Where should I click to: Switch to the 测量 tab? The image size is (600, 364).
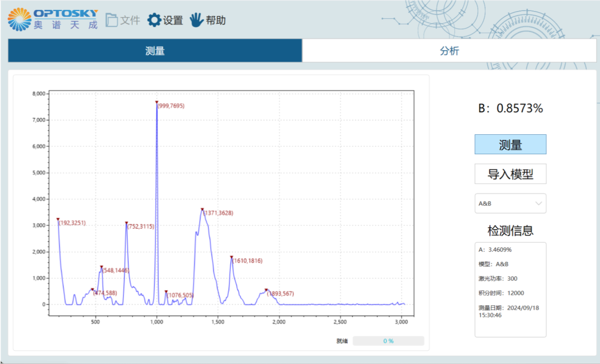click(155, 51)
